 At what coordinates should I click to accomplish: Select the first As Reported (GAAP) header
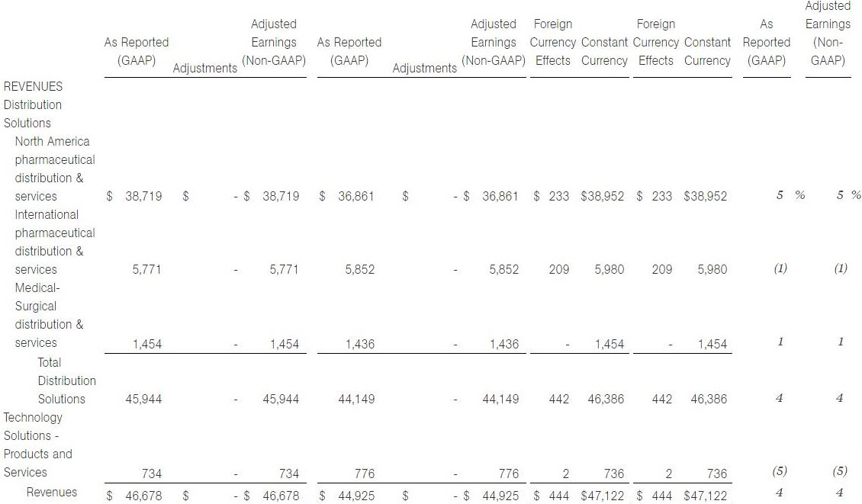tap(137, 51)
